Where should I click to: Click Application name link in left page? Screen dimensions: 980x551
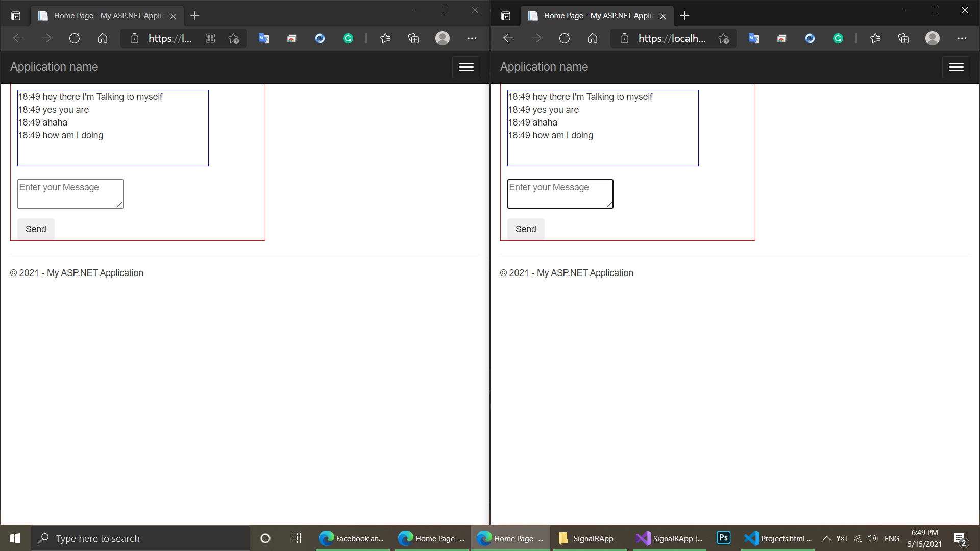54,67
